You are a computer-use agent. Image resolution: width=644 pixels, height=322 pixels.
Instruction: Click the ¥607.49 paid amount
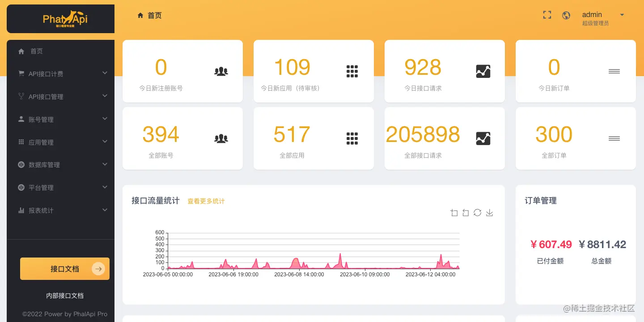point(551,245)
